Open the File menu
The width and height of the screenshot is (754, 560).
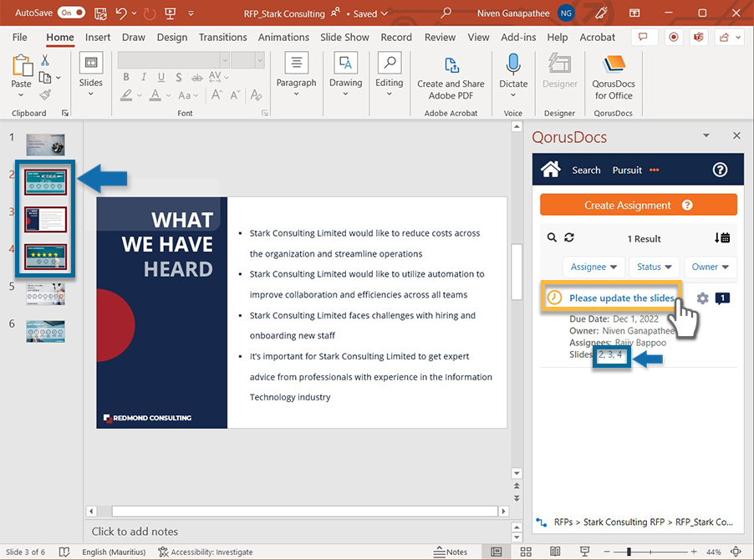pyautogui.click(x=20, y=37)
